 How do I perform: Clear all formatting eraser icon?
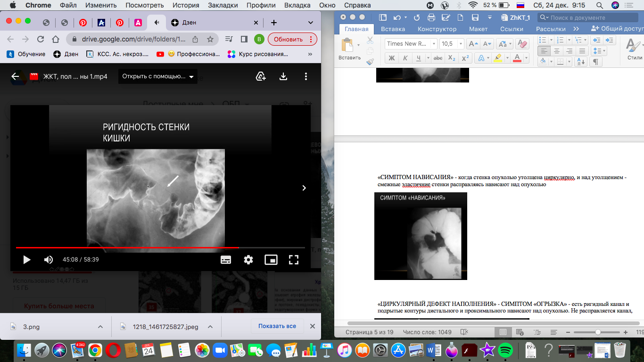(522, 44)
